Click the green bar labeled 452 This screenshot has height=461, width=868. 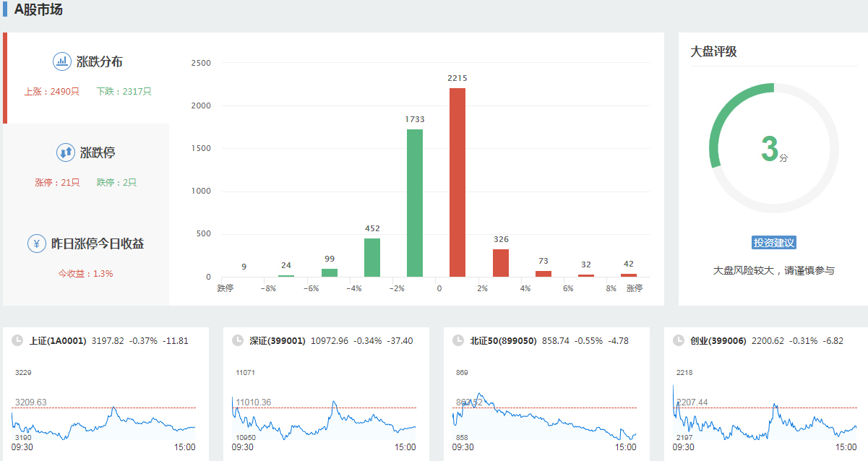pyautogui.click(x=372, y=257)
